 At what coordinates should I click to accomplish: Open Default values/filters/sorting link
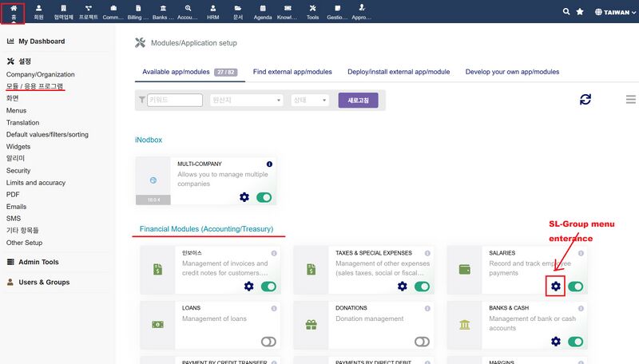click(x=47, y=134)
